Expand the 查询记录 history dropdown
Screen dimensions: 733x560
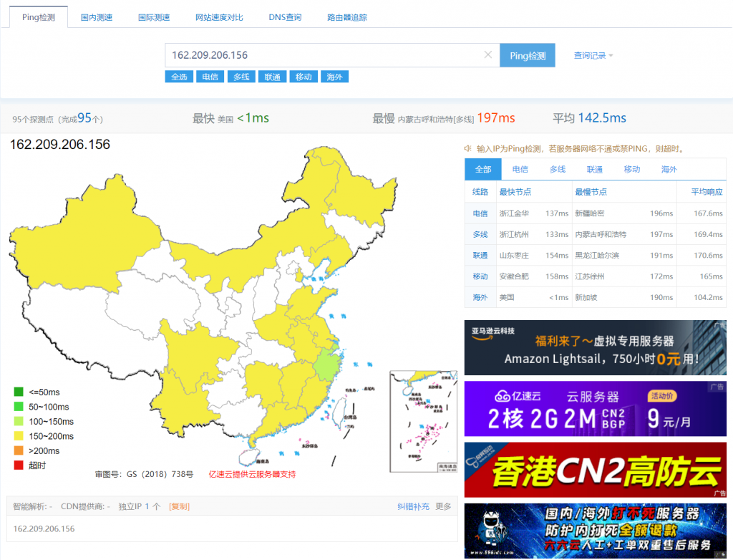[x=593, y=56]
